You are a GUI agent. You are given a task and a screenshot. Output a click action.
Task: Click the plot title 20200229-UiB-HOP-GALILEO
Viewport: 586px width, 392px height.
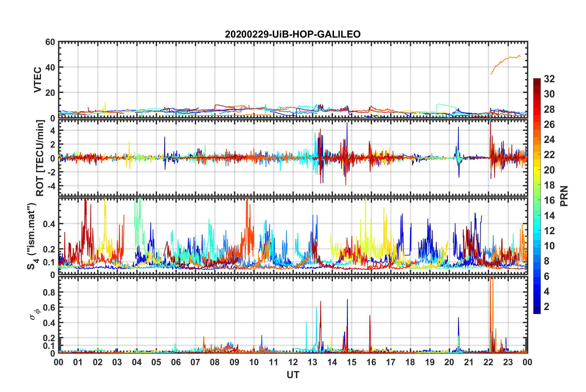(293, 34)
